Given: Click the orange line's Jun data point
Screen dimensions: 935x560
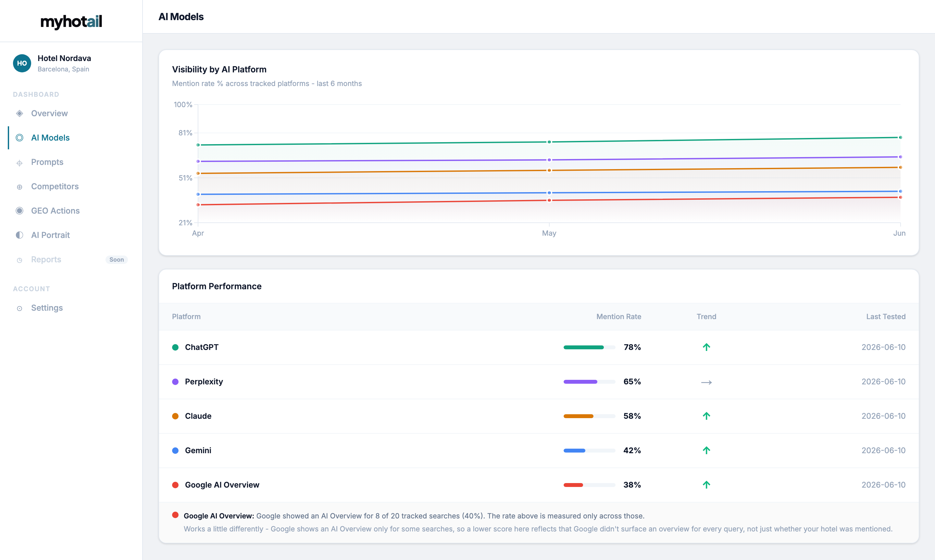Looking at the screenshot, I should tap(900, 167).
